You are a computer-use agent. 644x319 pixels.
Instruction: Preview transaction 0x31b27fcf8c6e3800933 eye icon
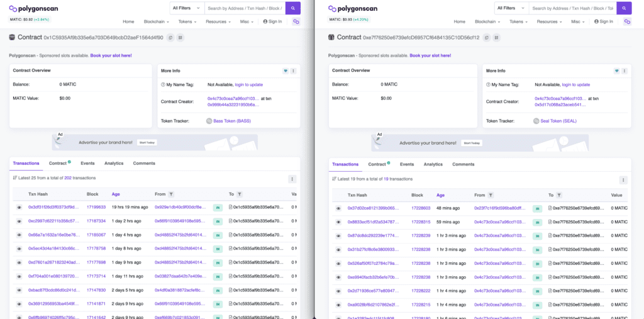tap(338, 250)
